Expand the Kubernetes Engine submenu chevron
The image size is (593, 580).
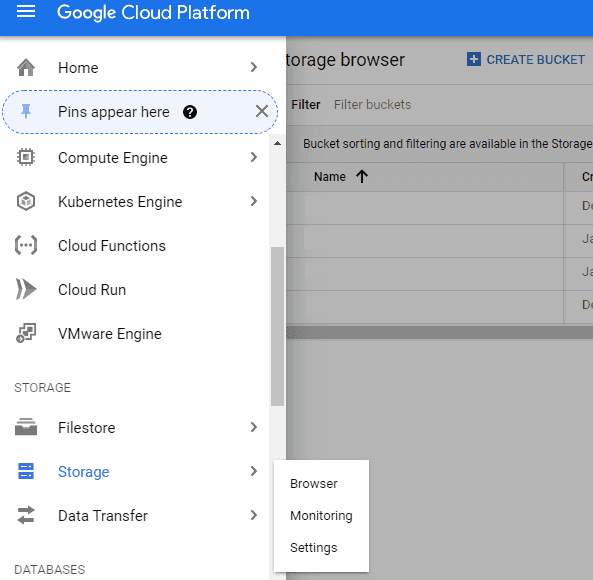[254, 201]
